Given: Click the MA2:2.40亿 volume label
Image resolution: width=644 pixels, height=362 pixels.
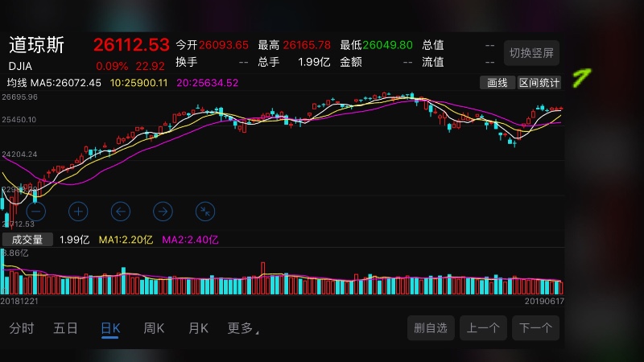Looking at the screenshot, I should [190, 240].
